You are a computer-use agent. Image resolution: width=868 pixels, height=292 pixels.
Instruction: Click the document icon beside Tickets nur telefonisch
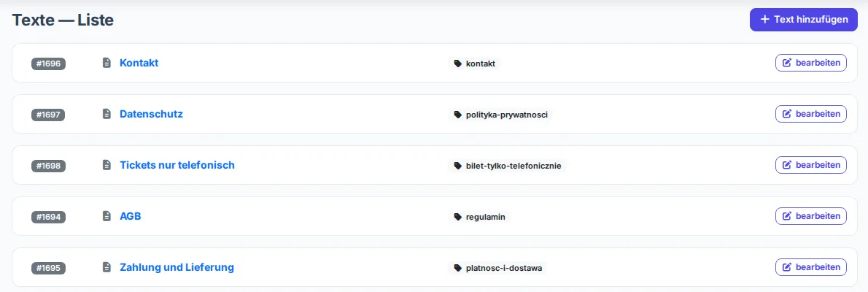click(106, 165)
